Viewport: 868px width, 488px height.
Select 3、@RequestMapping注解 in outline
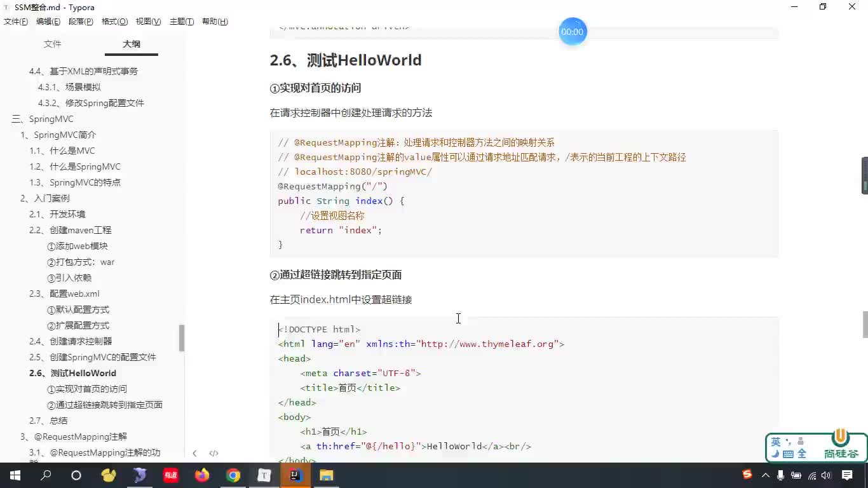(x=74, y=437)
